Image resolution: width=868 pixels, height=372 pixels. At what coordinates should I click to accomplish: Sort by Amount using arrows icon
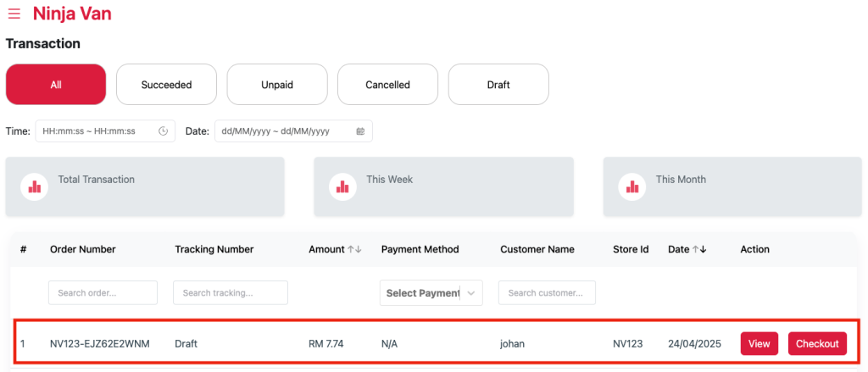tap(354, 250)
